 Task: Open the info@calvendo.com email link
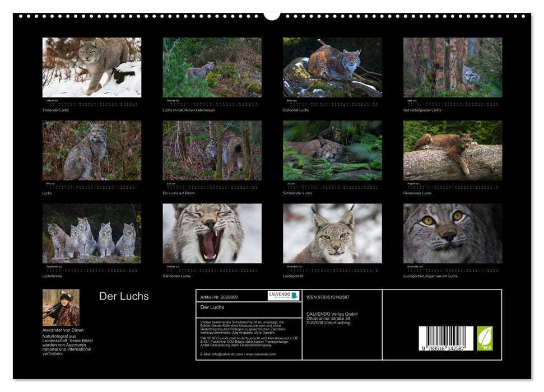(227, 353)
